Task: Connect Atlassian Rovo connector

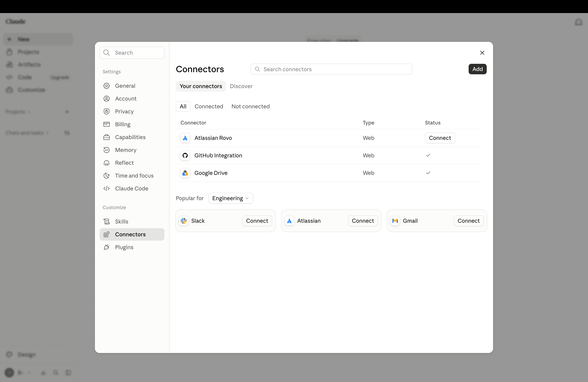Action: [x=440, y=138]
